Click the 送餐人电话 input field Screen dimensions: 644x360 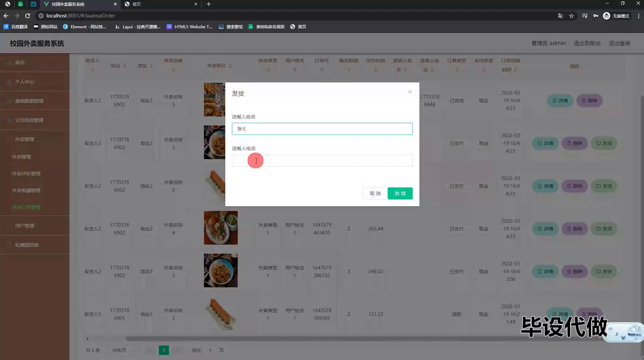[322, 161]
